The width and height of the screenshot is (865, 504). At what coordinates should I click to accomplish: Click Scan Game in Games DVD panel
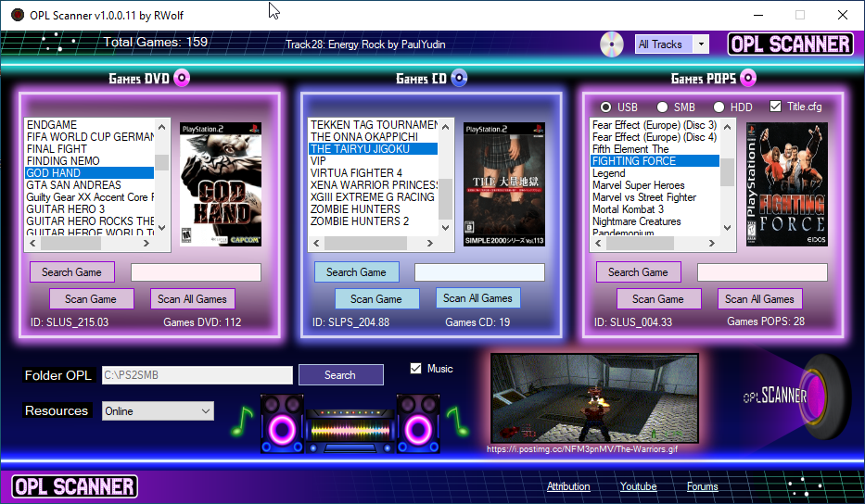(92, 299)
